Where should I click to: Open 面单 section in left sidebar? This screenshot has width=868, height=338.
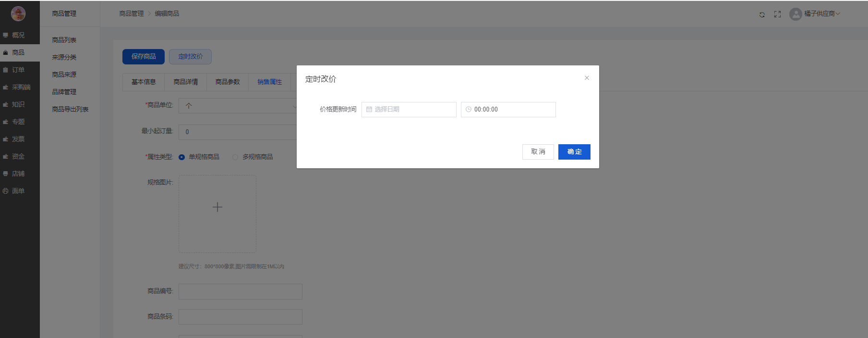[x=18, y=191]
